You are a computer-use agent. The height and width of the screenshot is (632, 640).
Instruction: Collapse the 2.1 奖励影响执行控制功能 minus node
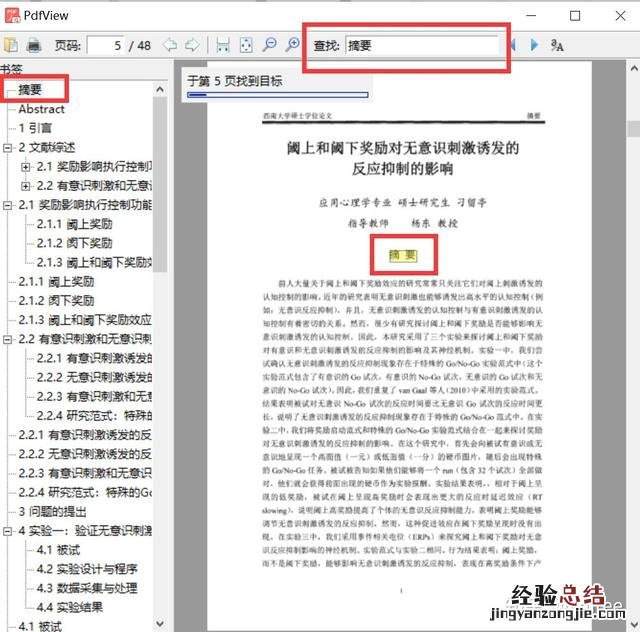[7, 205]
